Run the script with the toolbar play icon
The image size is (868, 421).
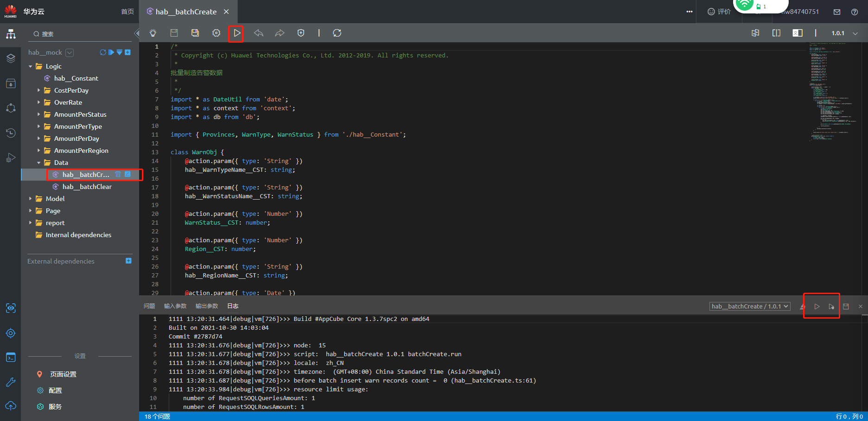(x=237, y=33)
